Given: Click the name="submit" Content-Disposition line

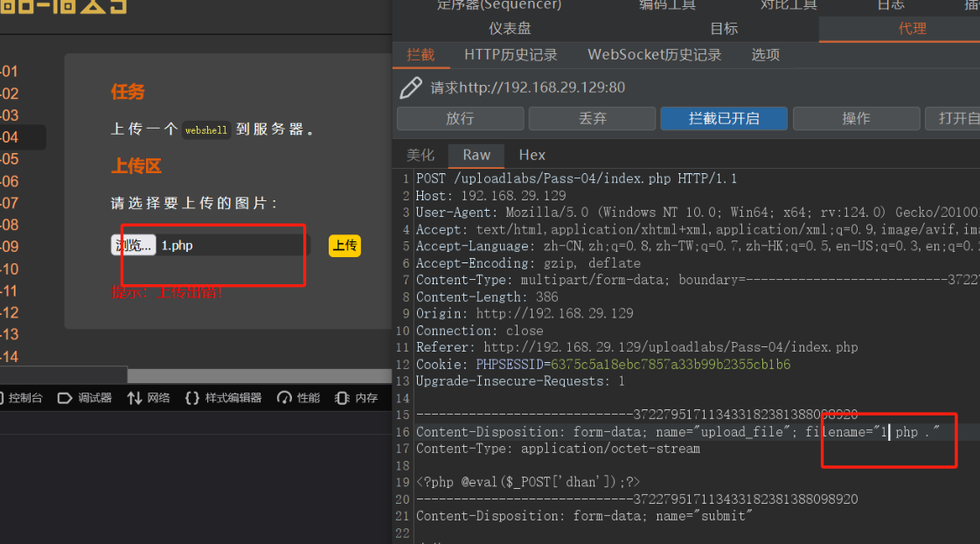Looking at the screenshot, I should 584,517.
